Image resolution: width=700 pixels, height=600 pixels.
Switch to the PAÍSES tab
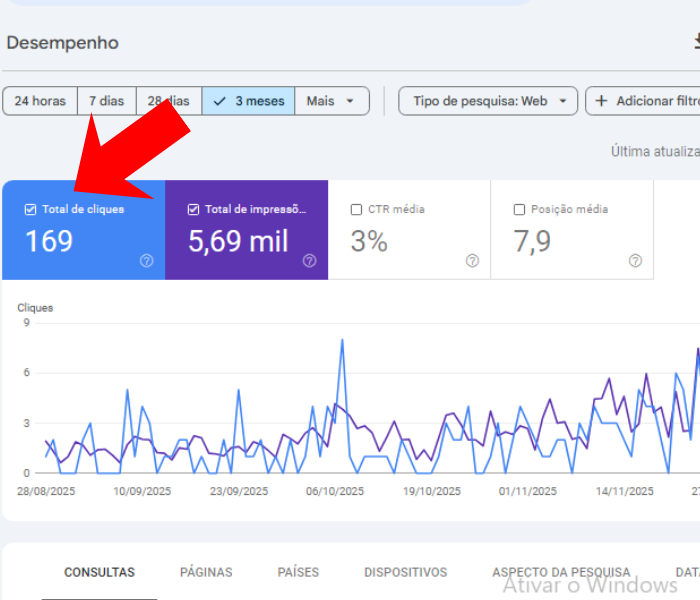pos(298,573)
